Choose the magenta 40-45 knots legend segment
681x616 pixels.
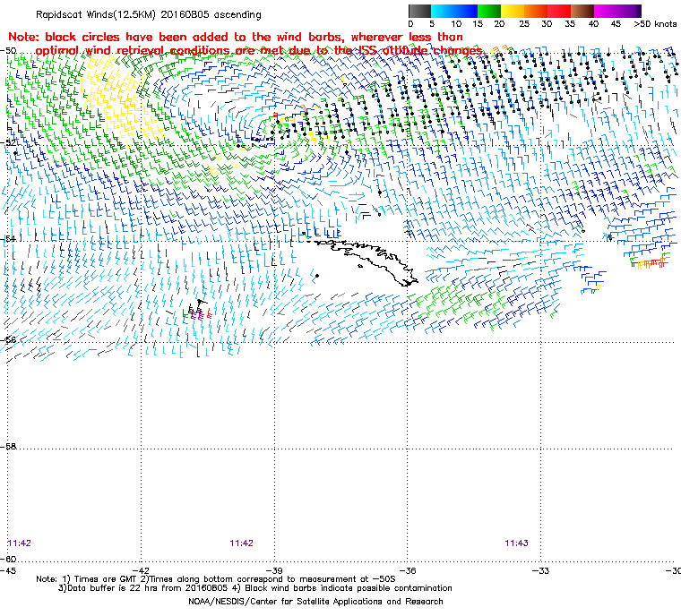click(x=606, y=11)
